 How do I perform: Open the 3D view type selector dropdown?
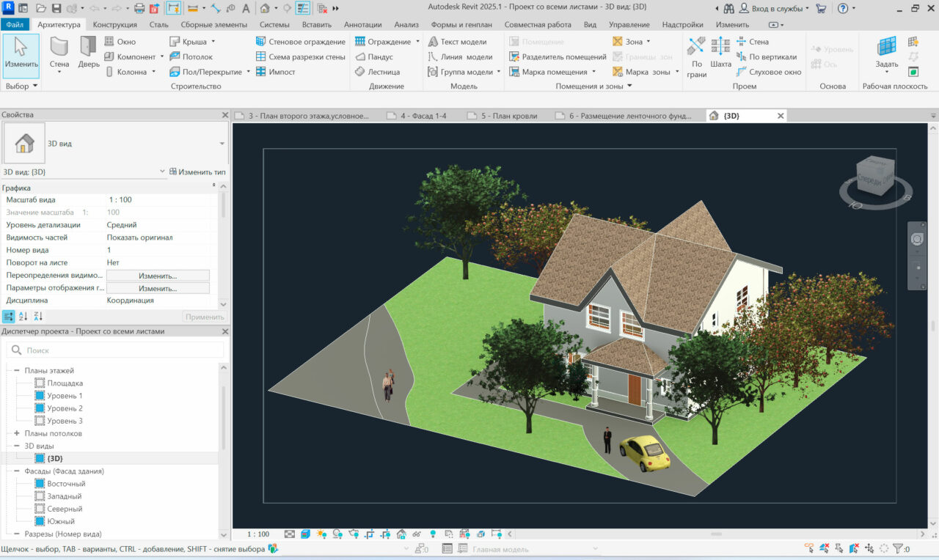point(222,144)
